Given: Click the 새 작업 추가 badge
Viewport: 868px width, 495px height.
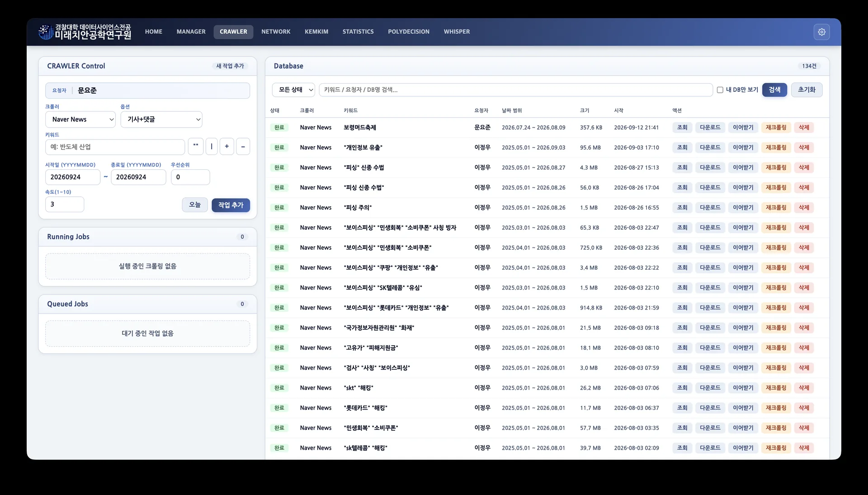Looking at the screenshot, I should [230, 66].
